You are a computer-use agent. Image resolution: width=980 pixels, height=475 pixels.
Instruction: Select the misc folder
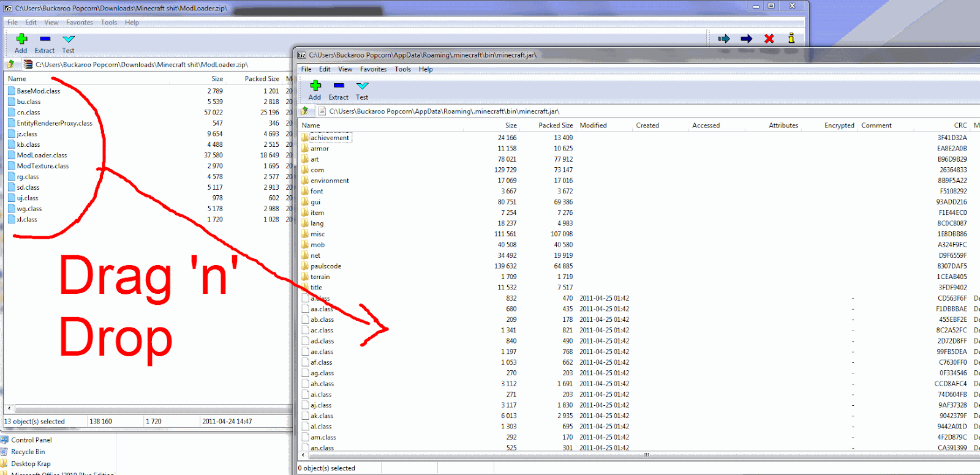tap(317, 234)
